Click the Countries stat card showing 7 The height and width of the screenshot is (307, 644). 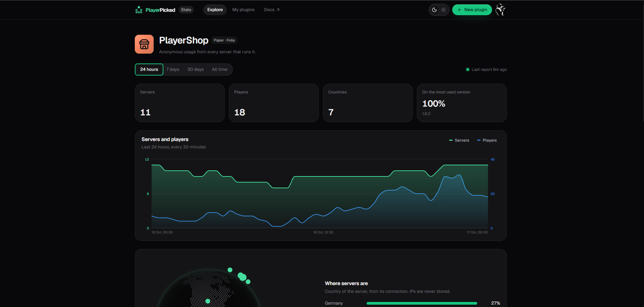coord(368,103)
